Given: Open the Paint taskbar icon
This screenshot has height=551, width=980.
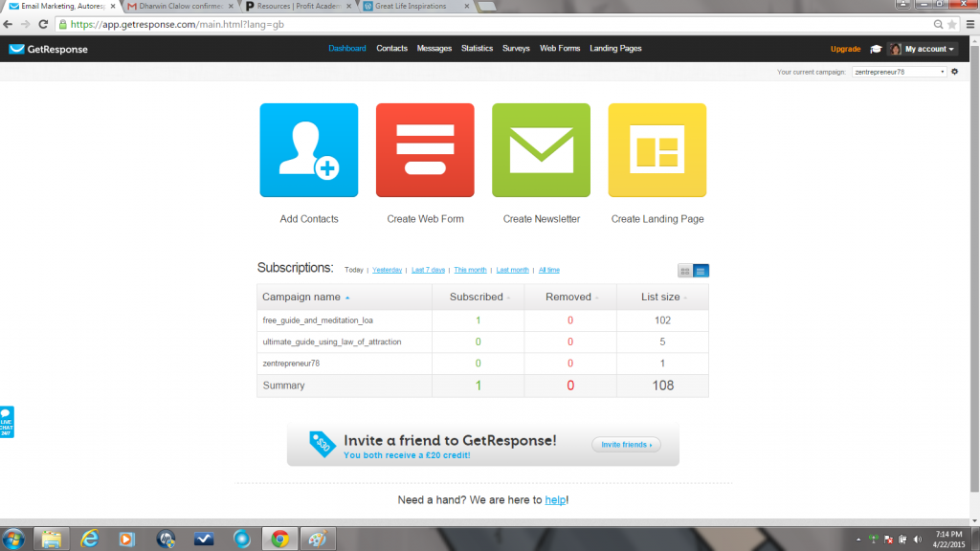Looking at the screenshot, I should (x=318, y=539).
